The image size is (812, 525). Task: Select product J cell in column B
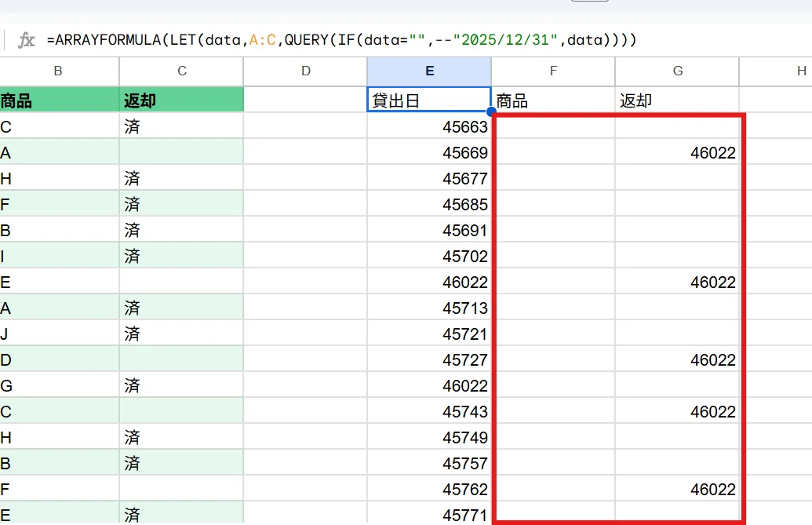pyautogui.click(x=60, y=334)
